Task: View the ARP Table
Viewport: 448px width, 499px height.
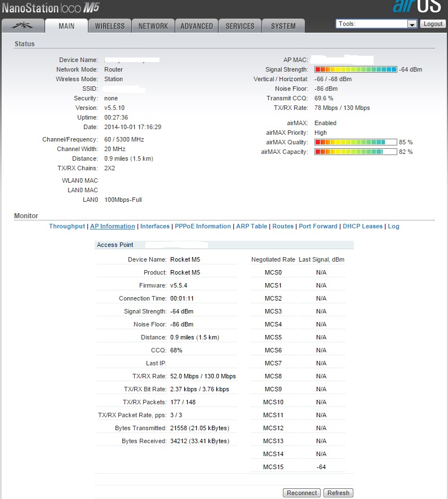Action: click(x=251, y=226)
